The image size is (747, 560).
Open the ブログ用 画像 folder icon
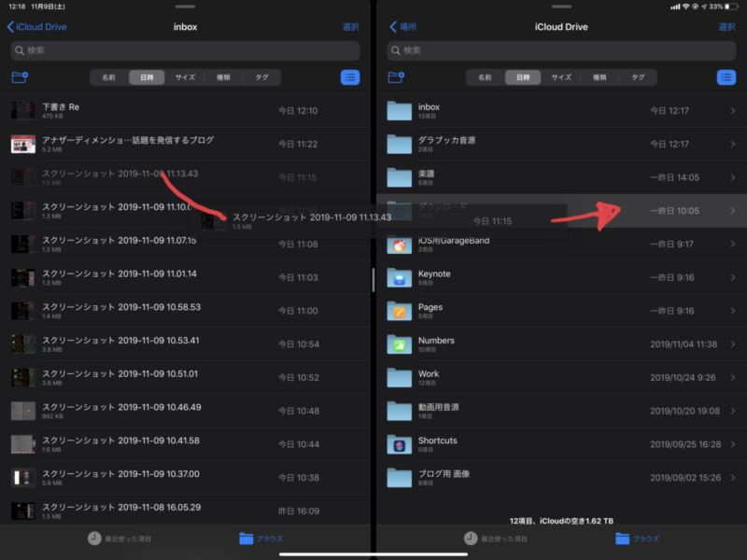click(400, 477)
